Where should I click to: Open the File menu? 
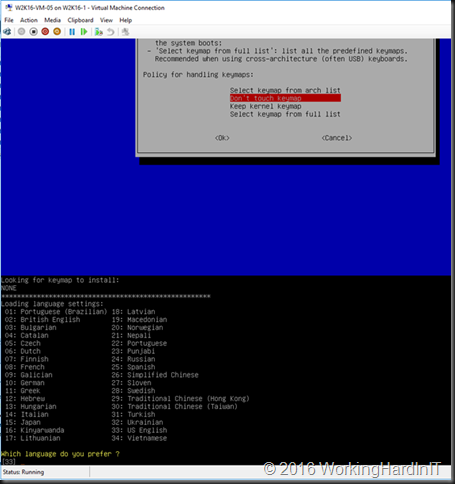(9, 20)
